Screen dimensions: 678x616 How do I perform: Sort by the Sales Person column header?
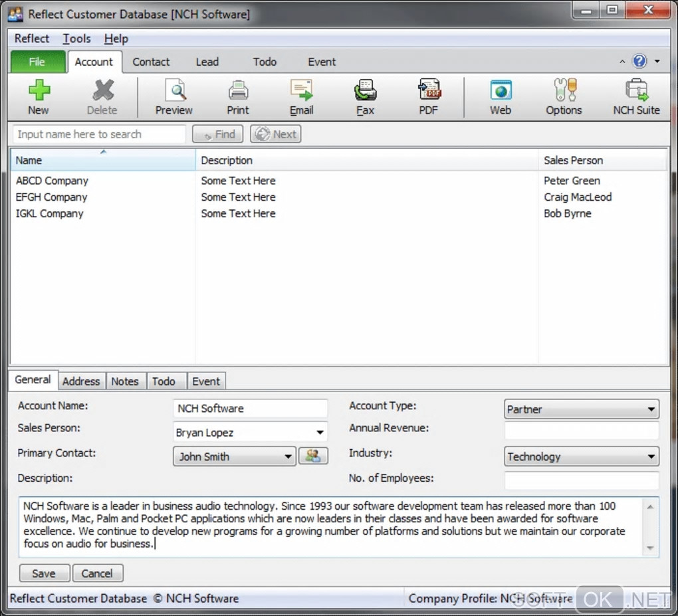point(602,160)
